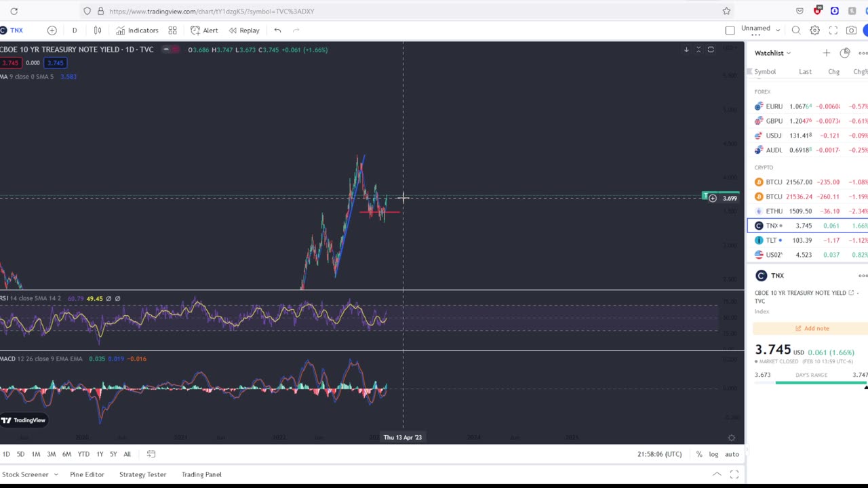This screenshot has height=488, width=868.
Task: Open CBOE 10 YR Treasury Note Yield link
Action: click(804, 293)
